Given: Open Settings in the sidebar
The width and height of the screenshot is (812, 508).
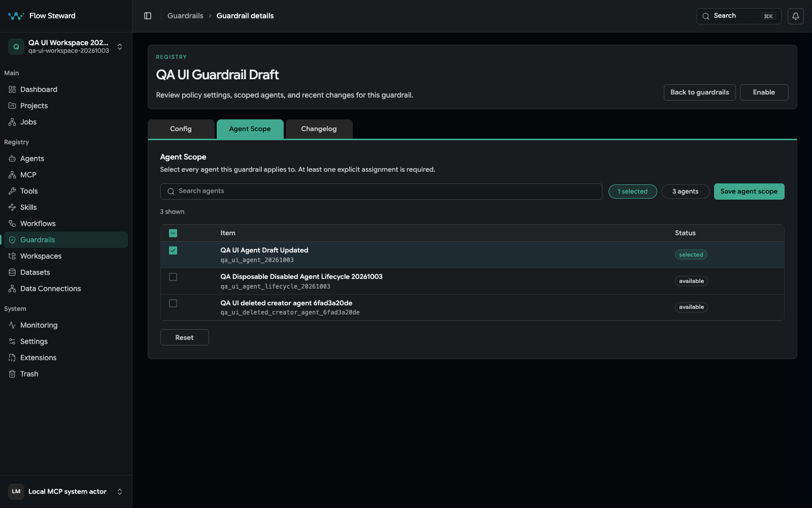Looking at the screenshot, I should click(66, 341).
